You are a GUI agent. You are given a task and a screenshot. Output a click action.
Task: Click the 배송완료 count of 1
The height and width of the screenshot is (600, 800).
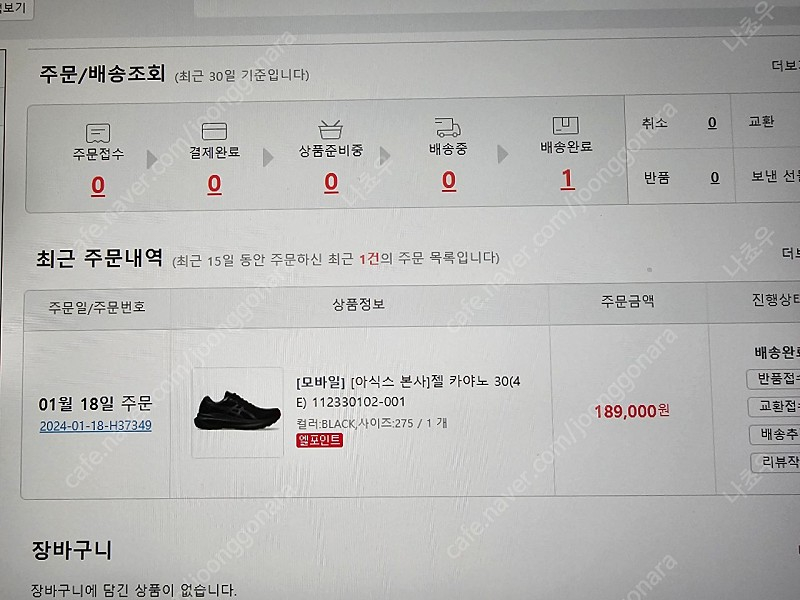(x=567, y=179)
